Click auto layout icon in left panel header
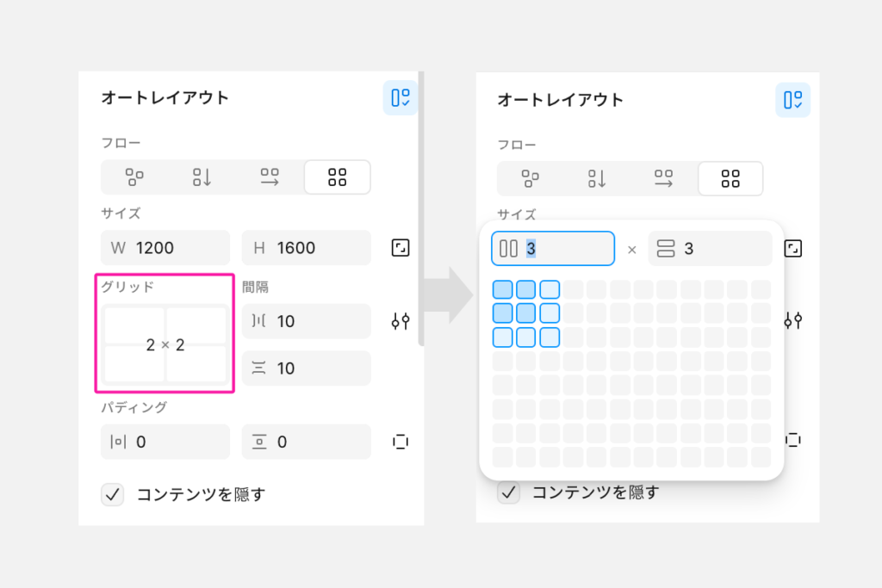This screenshot has width=882, height=588. [400, 98]
